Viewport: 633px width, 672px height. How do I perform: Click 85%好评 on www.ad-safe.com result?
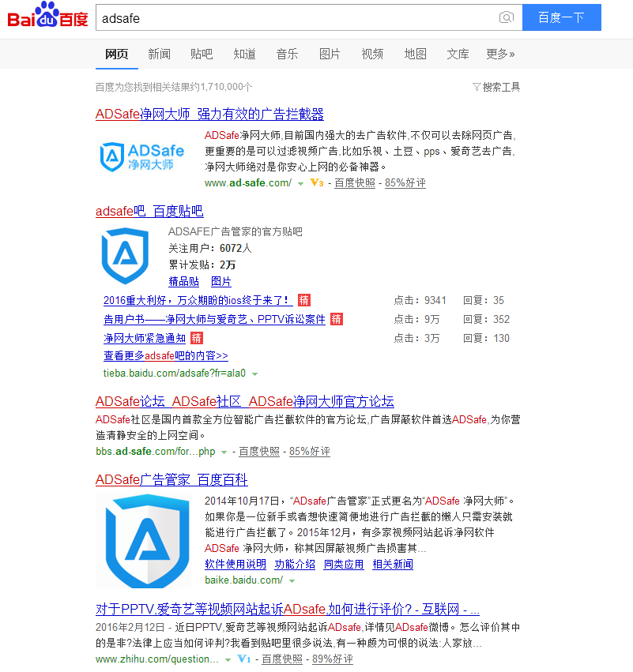pos(405,183)
